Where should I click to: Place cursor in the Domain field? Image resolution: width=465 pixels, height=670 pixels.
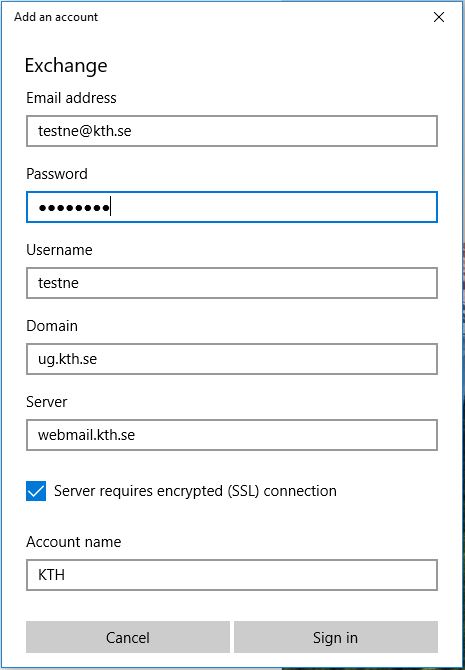click(232, 359)
